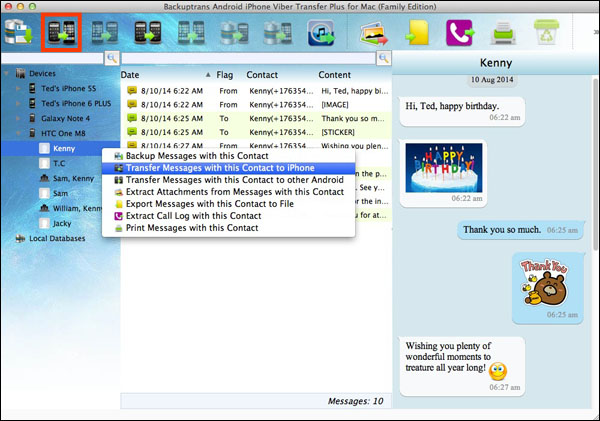Screen dimensions: 600x421
Task: Select the Sam contact
Action: coord(60,193)
